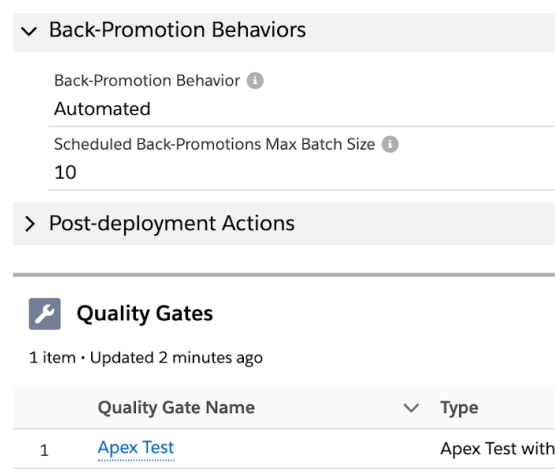This screenshot has width=555, height=469.
Task: Click the Type column header
Action: [x=459, y=408]
